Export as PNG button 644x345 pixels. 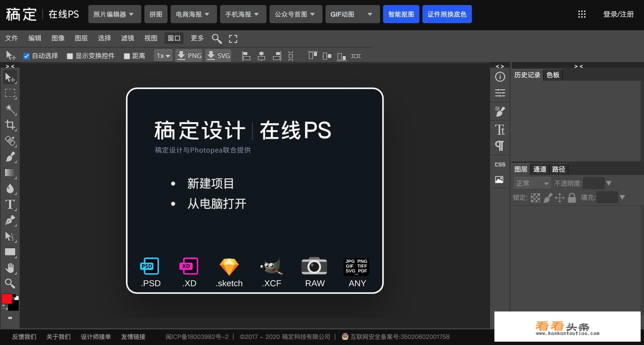189,56
